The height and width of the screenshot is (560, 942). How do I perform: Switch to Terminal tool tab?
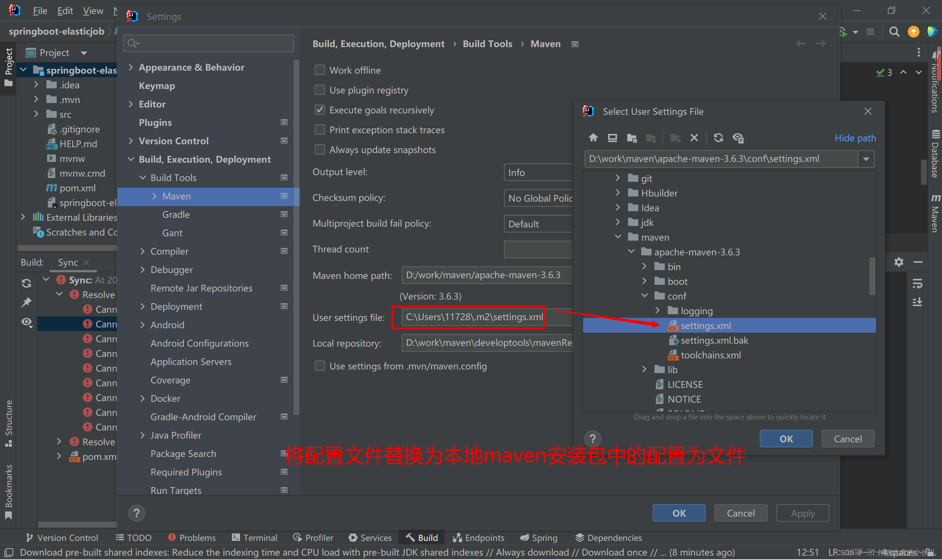[254, 537]
